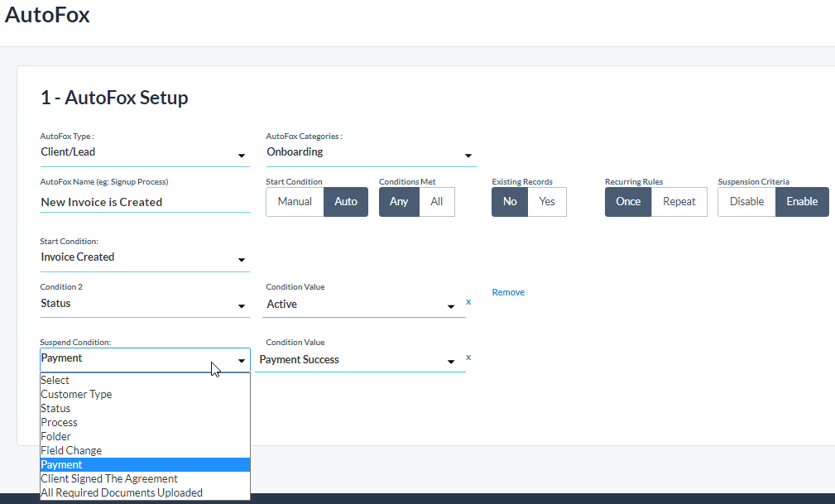This screenshot has width=835, height=504.
Task: Set Start Condition to Manual
Action: pos(295,202)
